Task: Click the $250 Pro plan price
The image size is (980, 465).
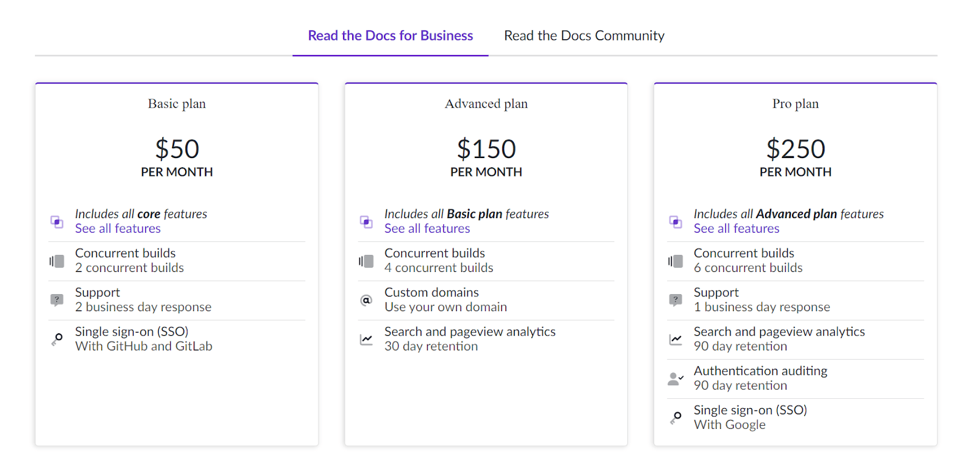Action: (x=795, y=149)
